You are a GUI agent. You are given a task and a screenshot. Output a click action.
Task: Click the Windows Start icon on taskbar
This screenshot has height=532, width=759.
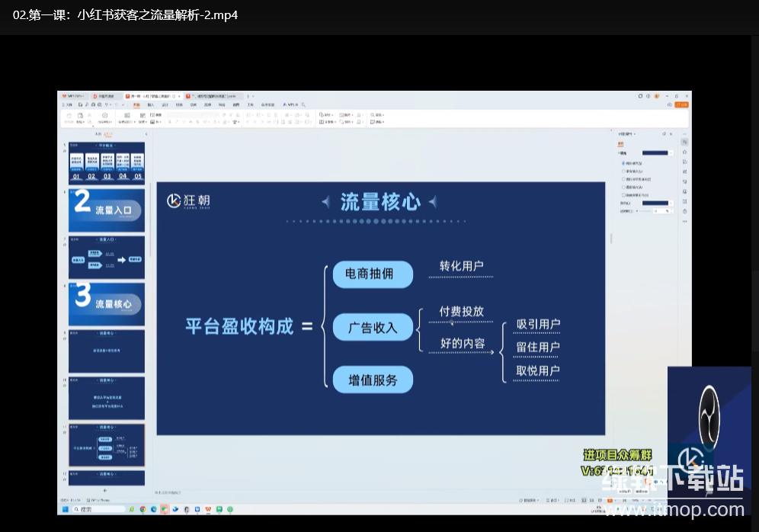(66, 508)
